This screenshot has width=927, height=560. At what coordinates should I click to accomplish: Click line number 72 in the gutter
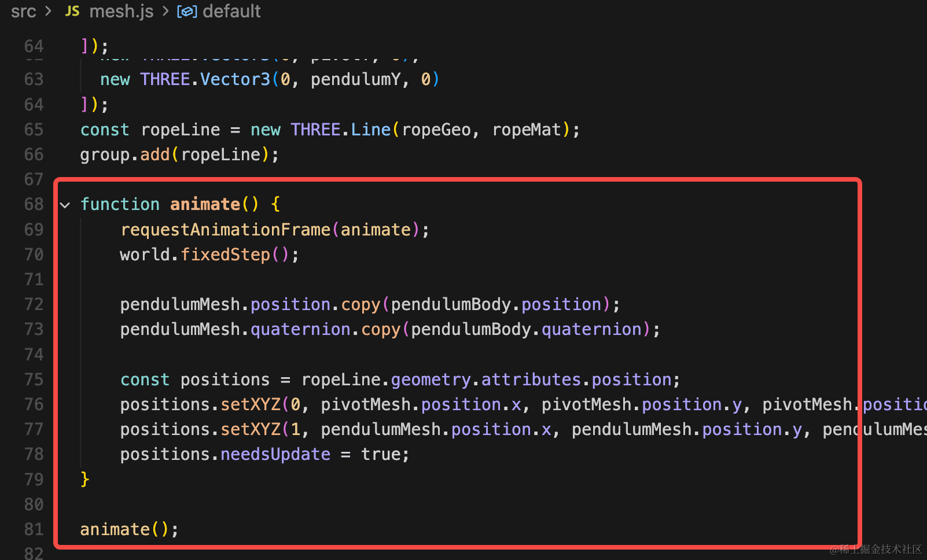(34, 304)
